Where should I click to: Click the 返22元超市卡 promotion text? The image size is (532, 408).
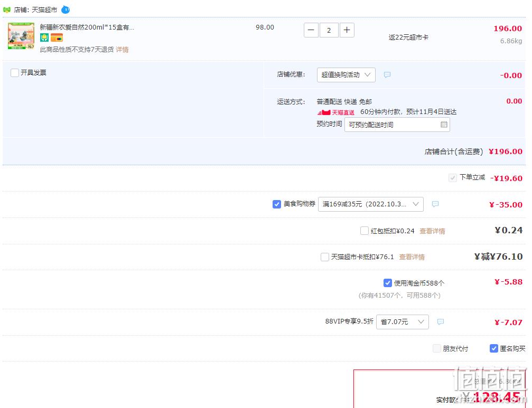(408, 37)
